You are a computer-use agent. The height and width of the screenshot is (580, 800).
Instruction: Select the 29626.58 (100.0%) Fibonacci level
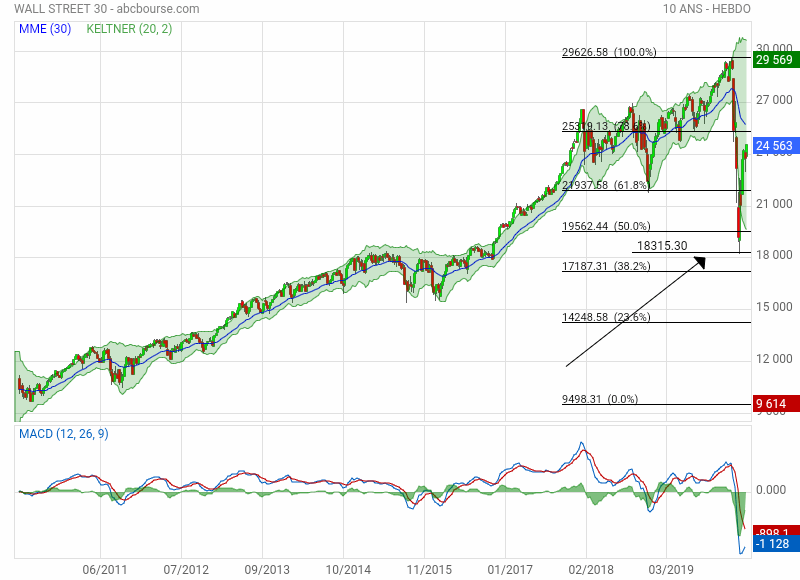pyautogui.click(x=609, y=52)
